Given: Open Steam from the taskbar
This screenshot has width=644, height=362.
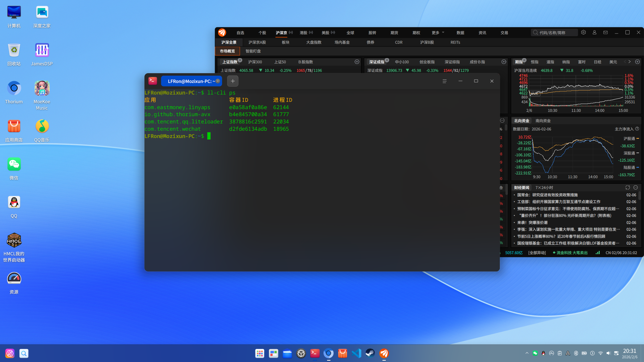Looking at the screenshot, I should (x=370, y=353).
